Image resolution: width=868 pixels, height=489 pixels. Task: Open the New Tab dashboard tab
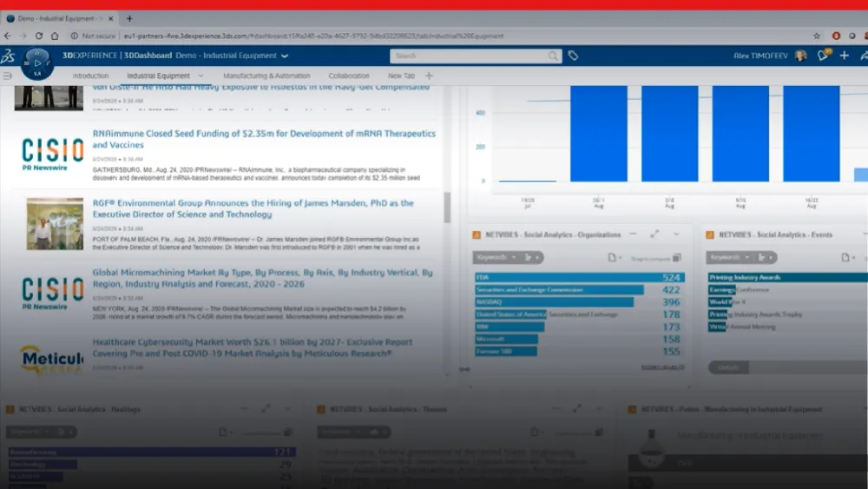click(x=401, y=76)
